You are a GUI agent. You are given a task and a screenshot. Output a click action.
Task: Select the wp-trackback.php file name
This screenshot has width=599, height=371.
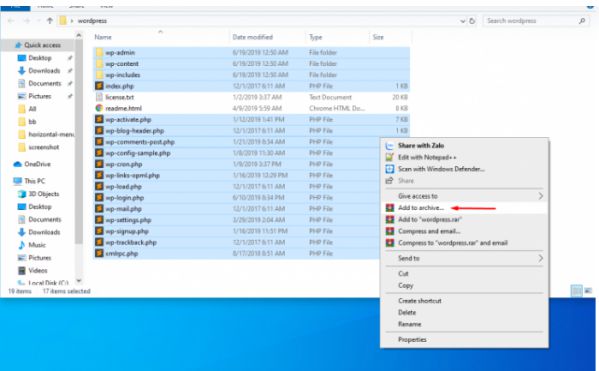131,242
